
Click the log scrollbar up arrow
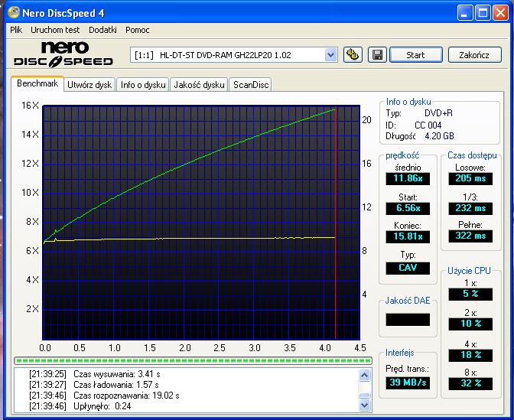365,375
